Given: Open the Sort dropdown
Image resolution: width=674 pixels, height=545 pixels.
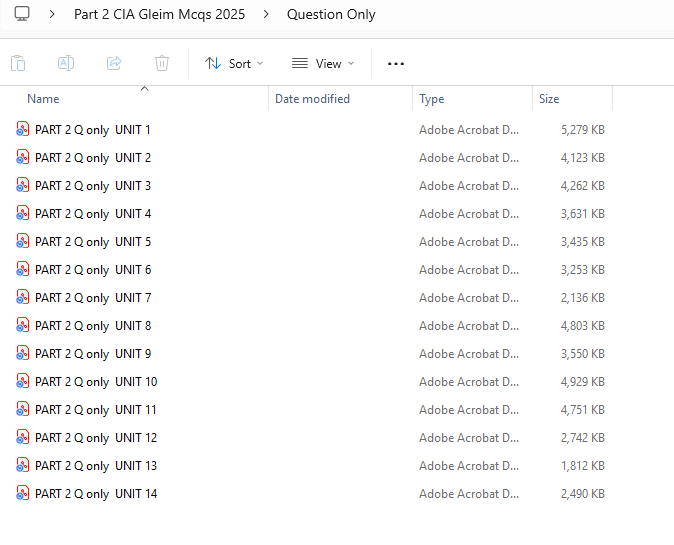Looking at the screenshot, I should 234,63.
